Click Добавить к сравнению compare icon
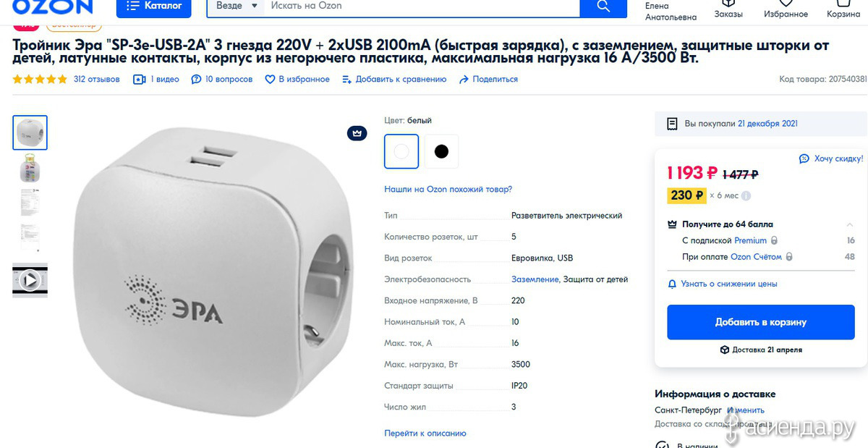The image size is (868, 448). [x=346, y=80]
